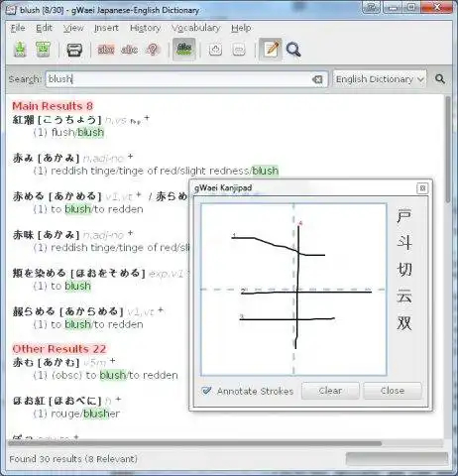Click the plus icon beside ほお紅 entry

tap(118, 400)
